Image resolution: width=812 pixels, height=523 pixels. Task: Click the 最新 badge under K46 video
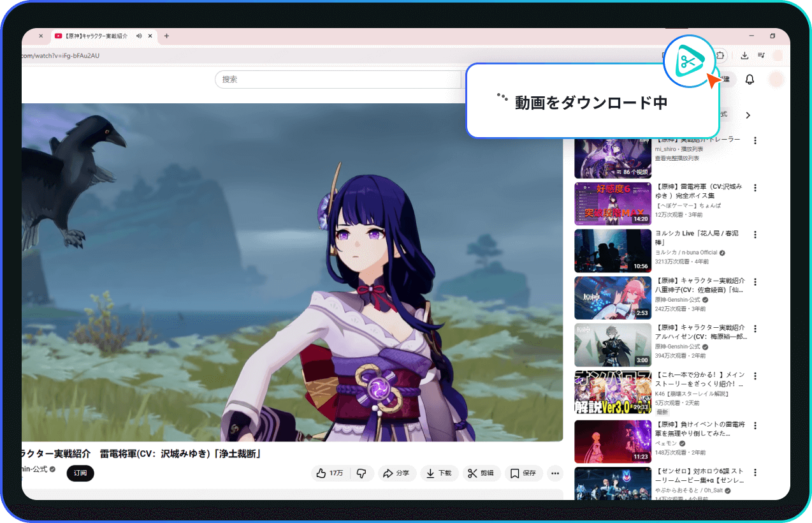click(x=662, y=412)
